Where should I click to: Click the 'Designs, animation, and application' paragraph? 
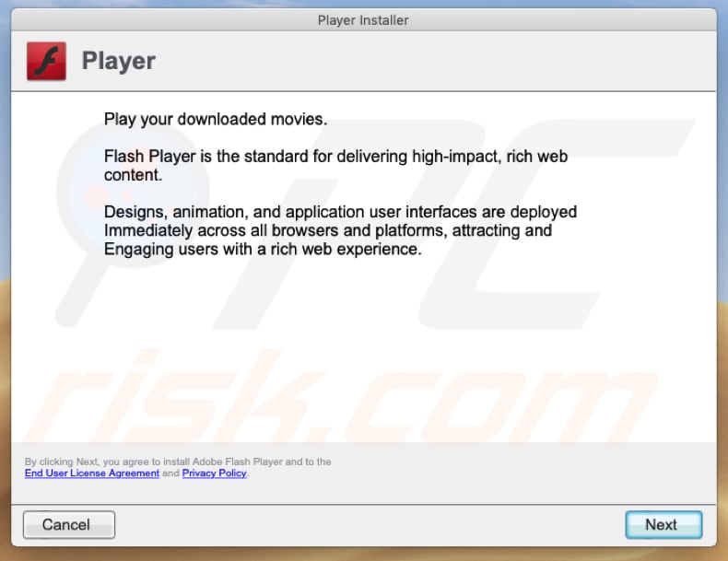(340, 230)
